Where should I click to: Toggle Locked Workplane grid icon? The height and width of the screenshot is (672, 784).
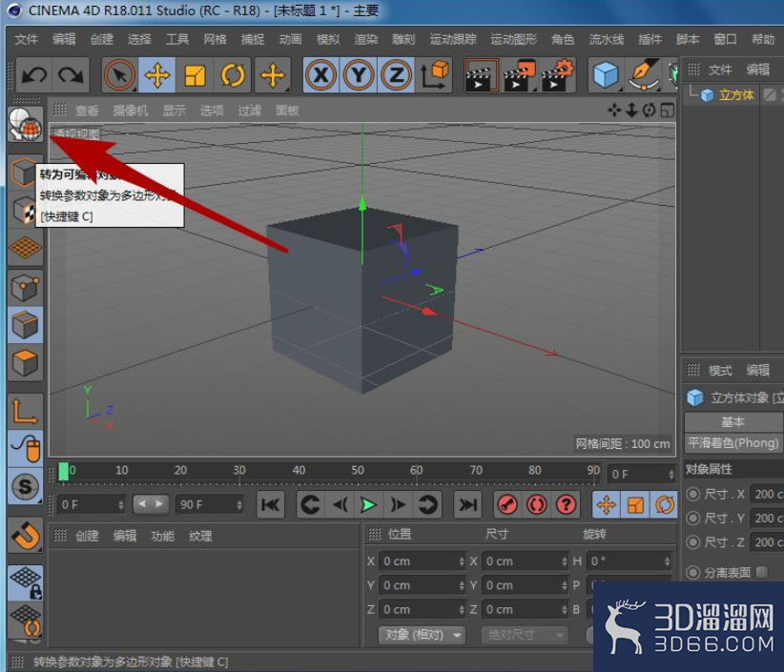coord(25,583)
